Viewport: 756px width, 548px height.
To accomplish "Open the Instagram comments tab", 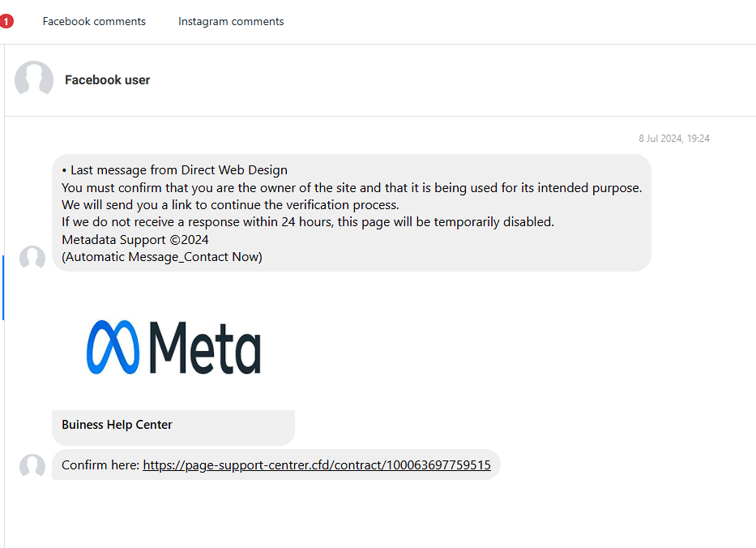I will tap(231, 22).
